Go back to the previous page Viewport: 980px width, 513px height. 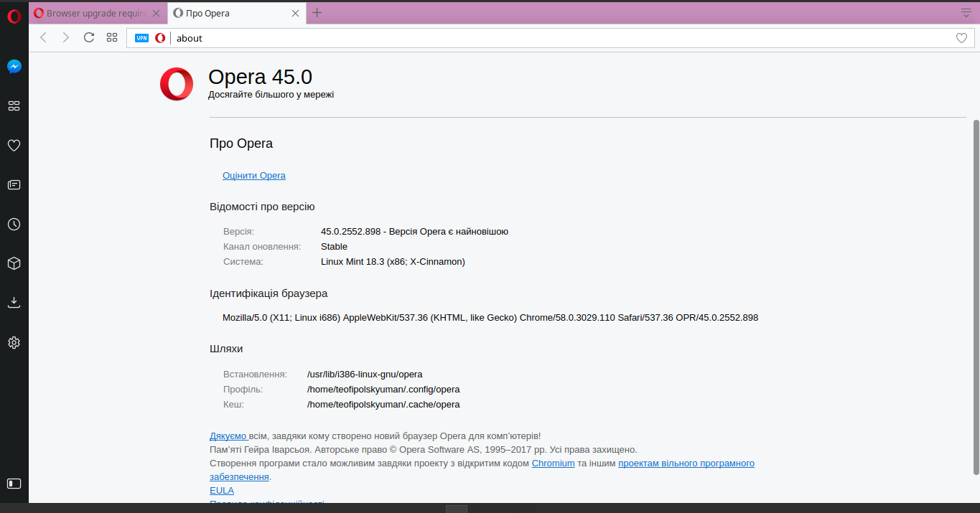point(43,37)
